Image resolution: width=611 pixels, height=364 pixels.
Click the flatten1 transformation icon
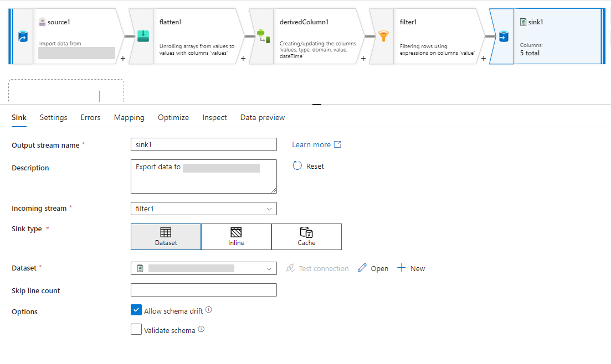pos(143,37)
